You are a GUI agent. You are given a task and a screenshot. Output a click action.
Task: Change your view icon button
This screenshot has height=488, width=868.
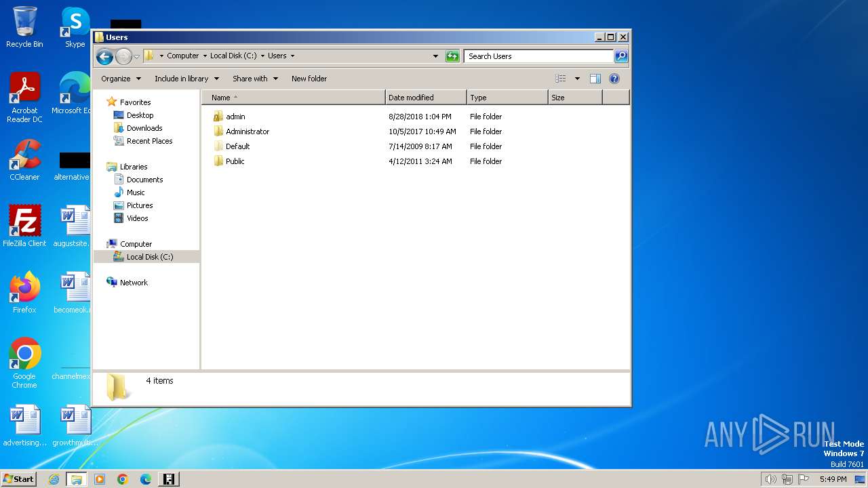tap(560, 79)
